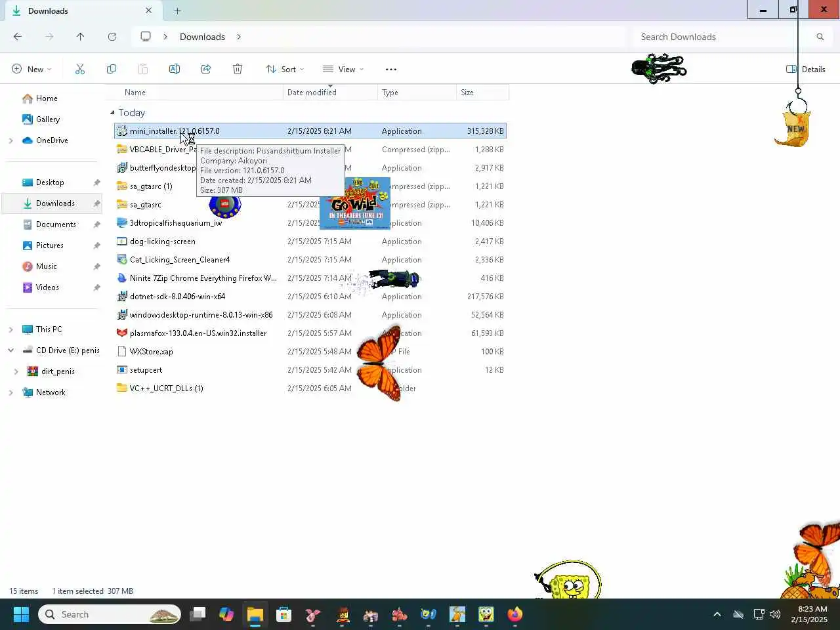The height and width of the screenshot is (630, 840).
Task: Open a new tab with plus button
Action: [x=177, y=10]
